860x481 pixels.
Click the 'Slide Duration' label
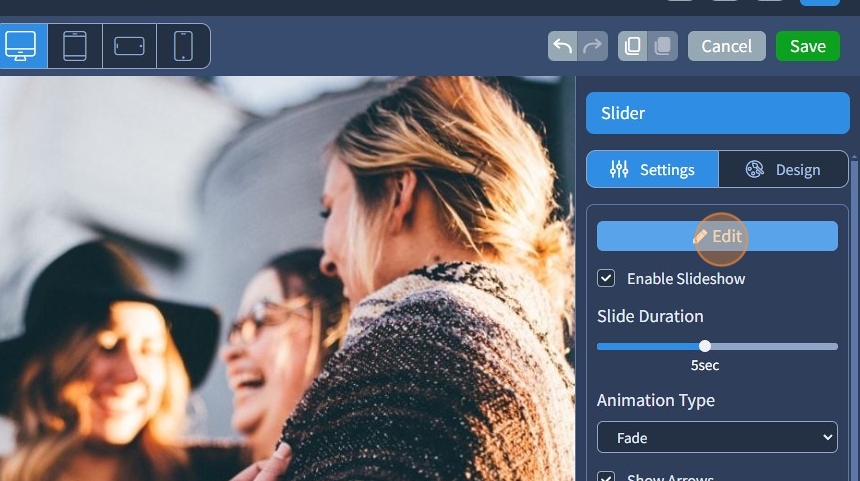pyautogui.click(x=650, y=316)
